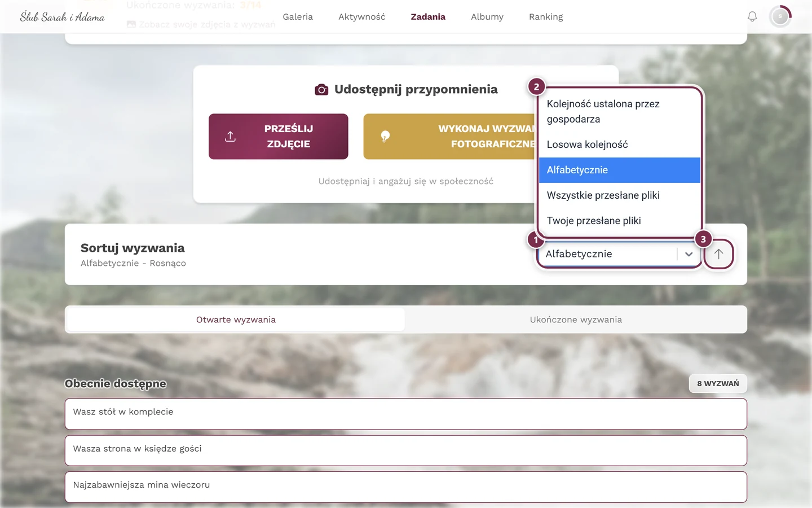This screenshot has width=812, height=508.
Task: Switch to Otwarte wyzwania tab
Action: [x=236, y=319]
